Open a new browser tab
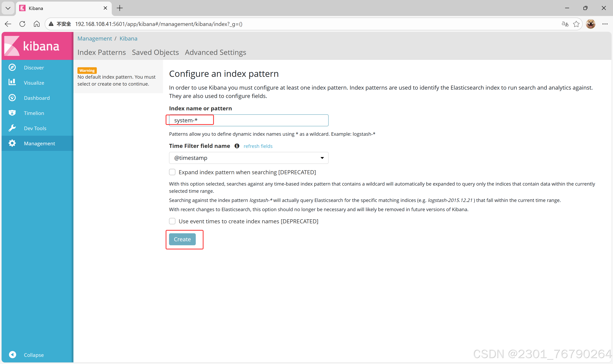Screen dimensions: 613x364 point(120,8)
